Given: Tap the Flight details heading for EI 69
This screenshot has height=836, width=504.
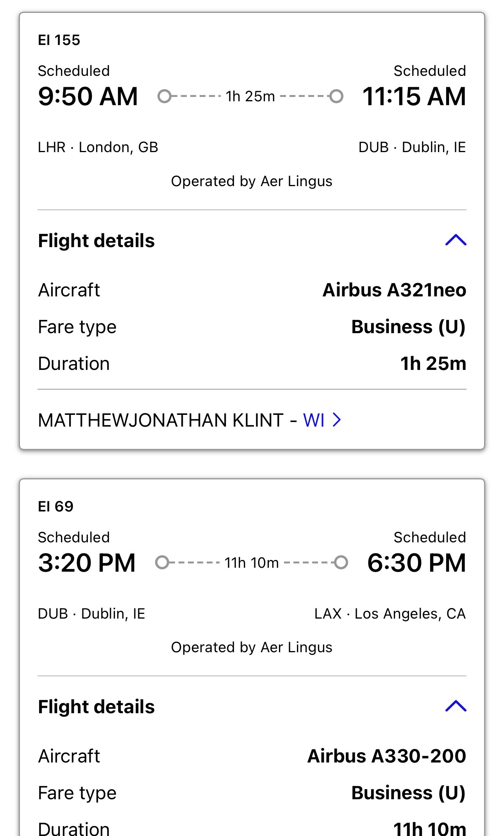Looking at the screenshot, I should 96,707.
